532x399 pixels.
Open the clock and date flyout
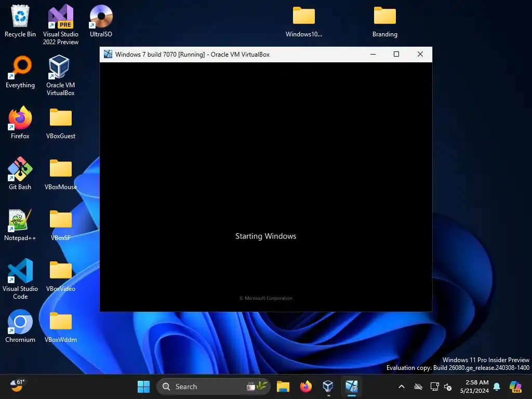tap(474, 387)
